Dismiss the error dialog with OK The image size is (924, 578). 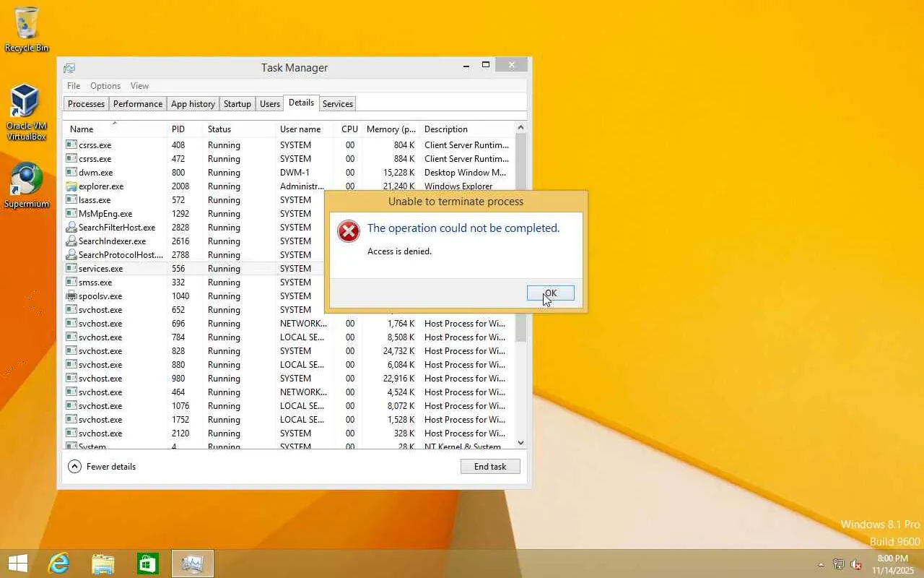point(551,293)
